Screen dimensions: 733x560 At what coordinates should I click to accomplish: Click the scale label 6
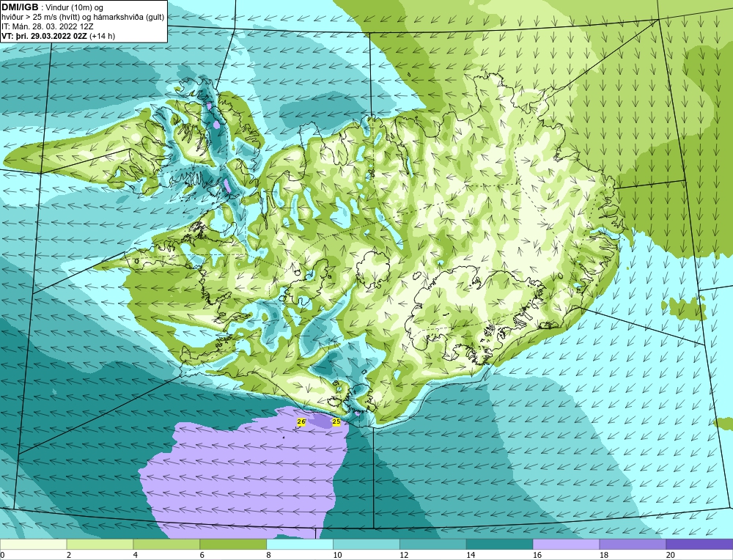pyautogui.click(x=202, y=555)
